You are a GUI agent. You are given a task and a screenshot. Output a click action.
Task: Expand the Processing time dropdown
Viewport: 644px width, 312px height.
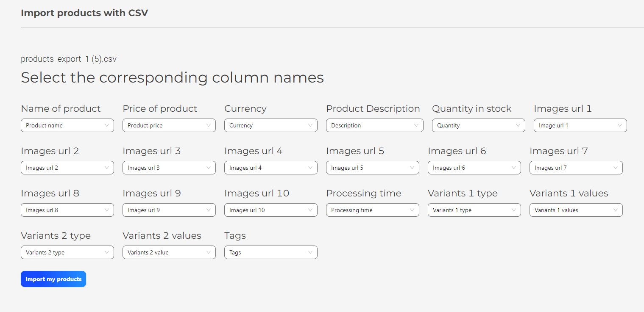[x=372, y=210]
